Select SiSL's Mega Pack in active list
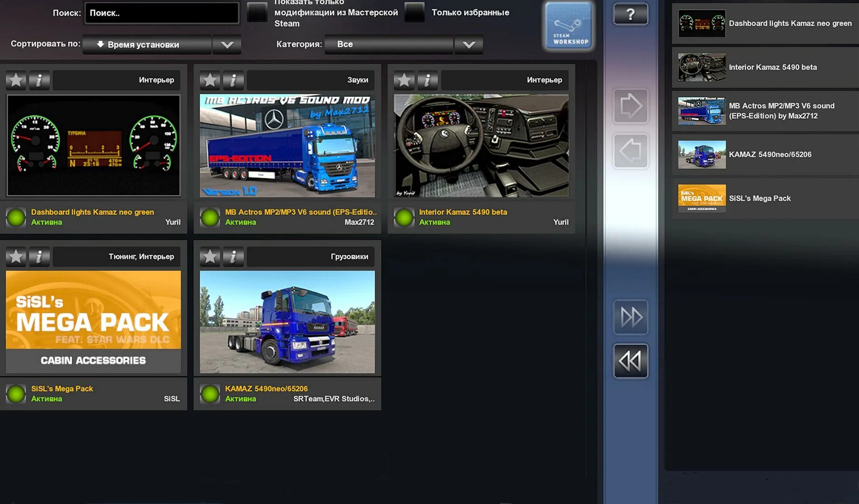Screen dimensions: 859x504 click(765, 198)
